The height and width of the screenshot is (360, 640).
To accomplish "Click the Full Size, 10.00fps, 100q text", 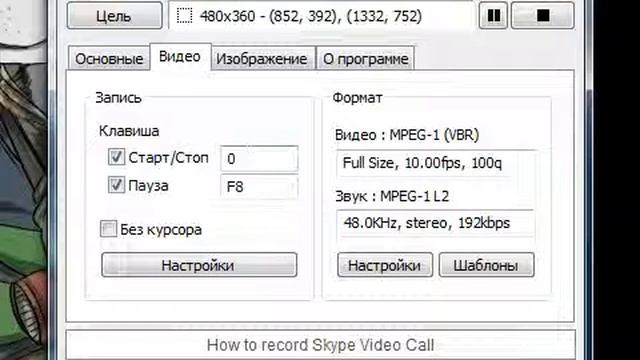I will pos(422,163).
